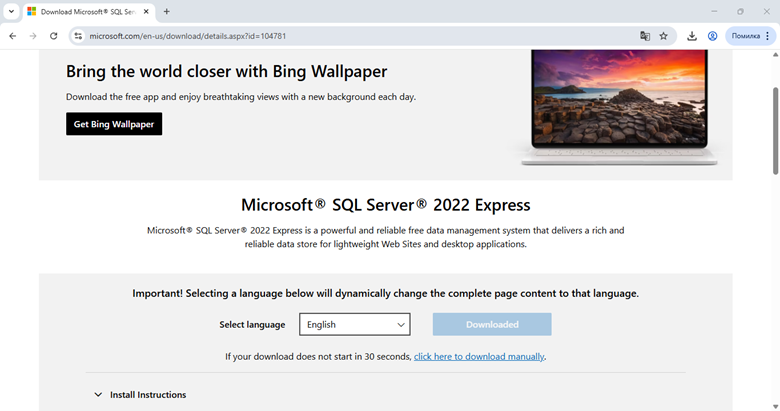
Task: Click 'Bring the world closer with Bing Wallpaper' heading
Action: click(226, 71)
